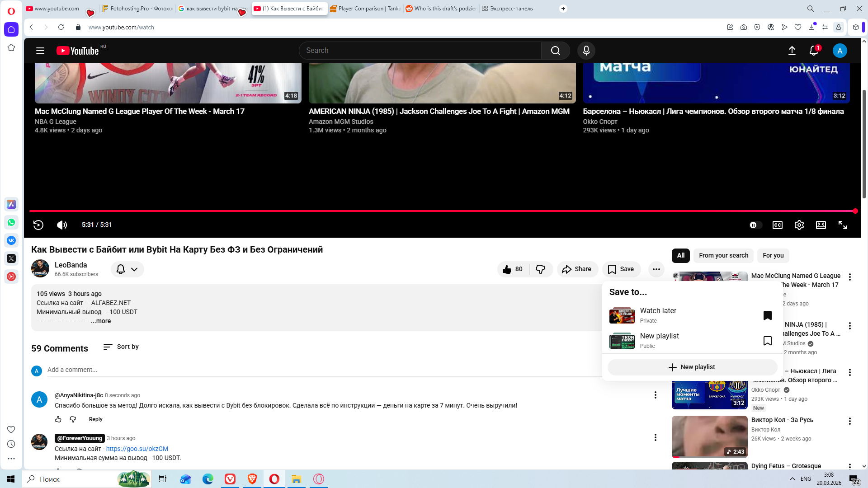The height and width of the screenshot is (488, 868).
Task: Mute the video volume speaker
Action: 62,225
